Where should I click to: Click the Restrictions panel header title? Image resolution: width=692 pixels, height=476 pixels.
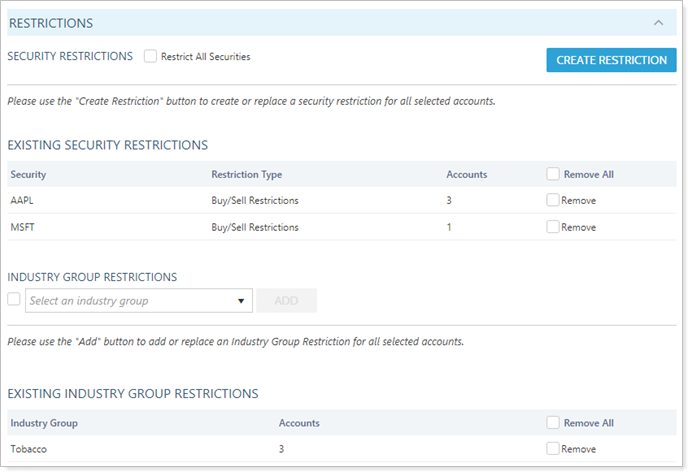[51, 22]
